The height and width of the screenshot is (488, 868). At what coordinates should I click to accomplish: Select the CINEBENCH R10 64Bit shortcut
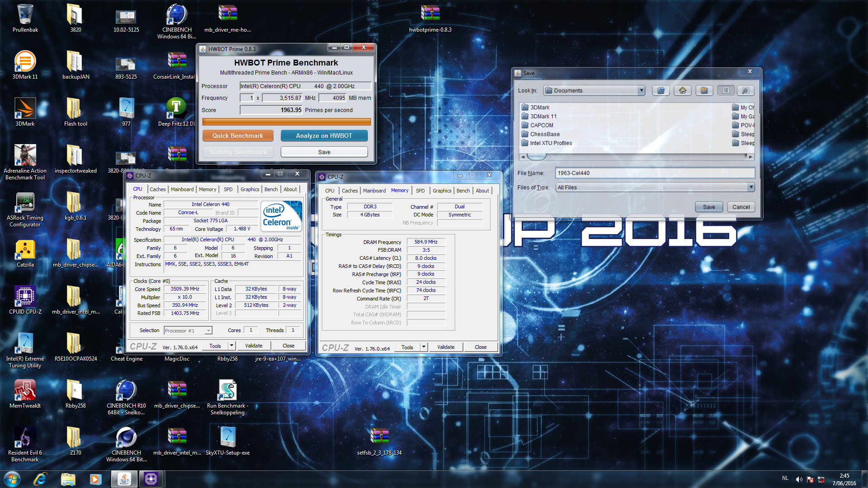pyautogui.click(x=126, y=398)
